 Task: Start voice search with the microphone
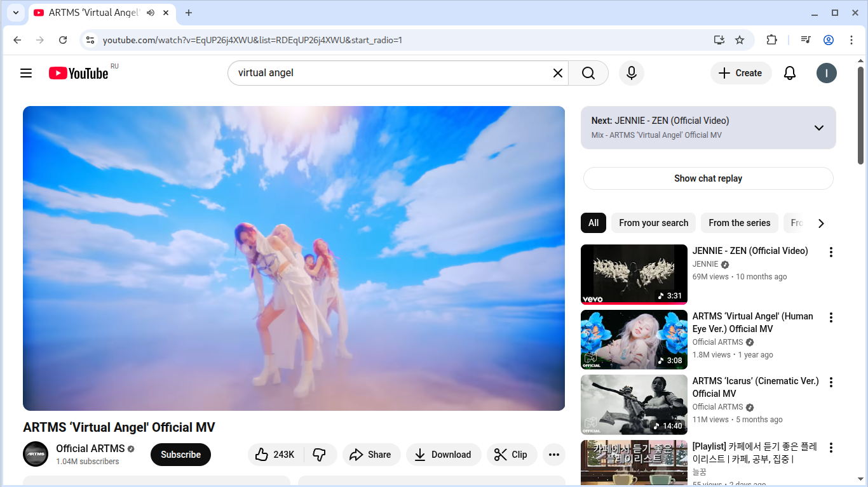point(632,73)
